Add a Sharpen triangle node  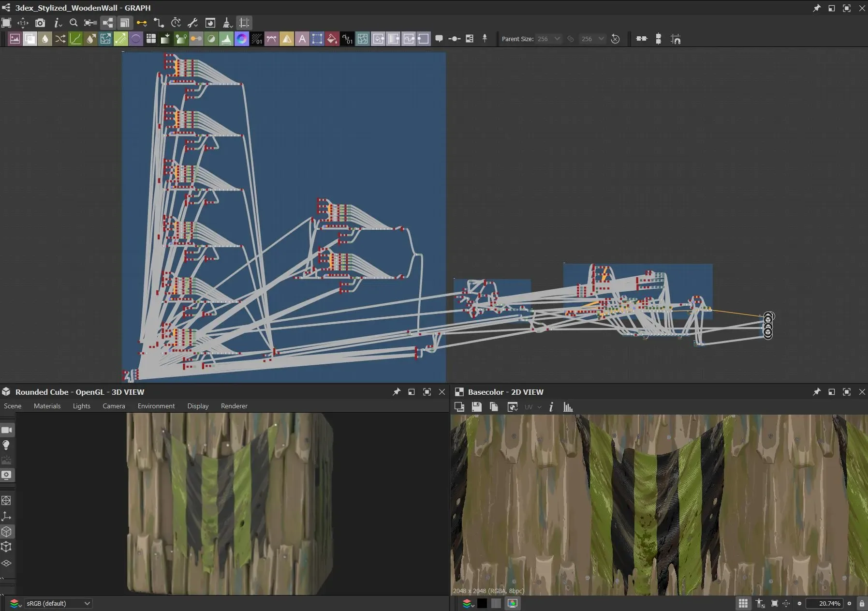pos(287,39)
